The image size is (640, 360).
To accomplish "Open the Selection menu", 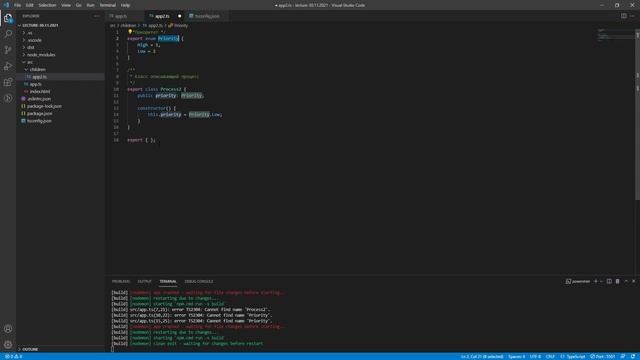I will click(x=47, y=5).
